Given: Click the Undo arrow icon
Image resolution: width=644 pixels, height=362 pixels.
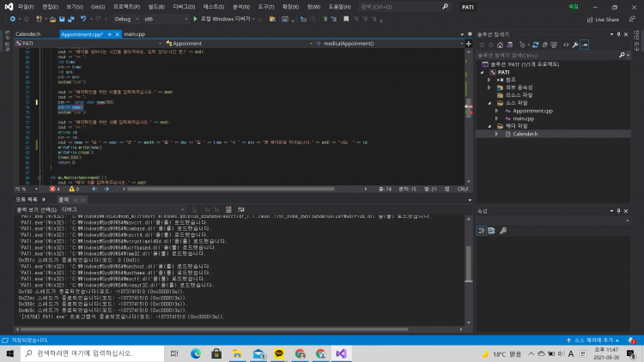Looking at the screenshot, I should (x=83, y=19).
